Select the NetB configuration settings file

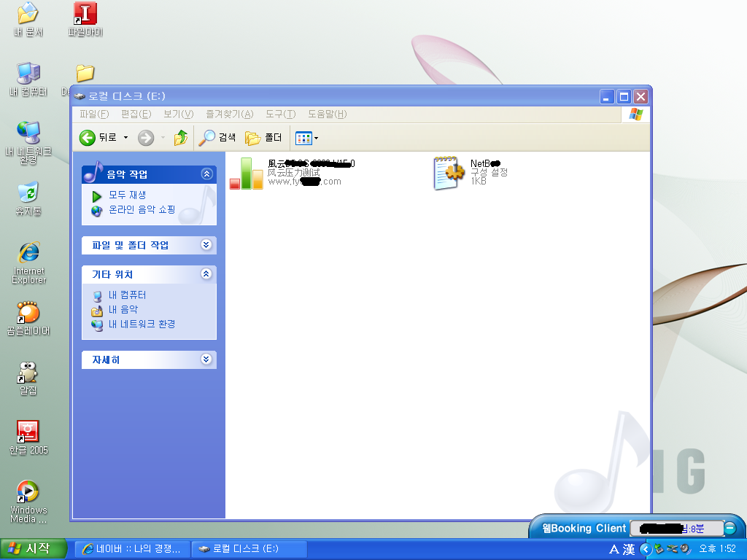pos(449,173)
